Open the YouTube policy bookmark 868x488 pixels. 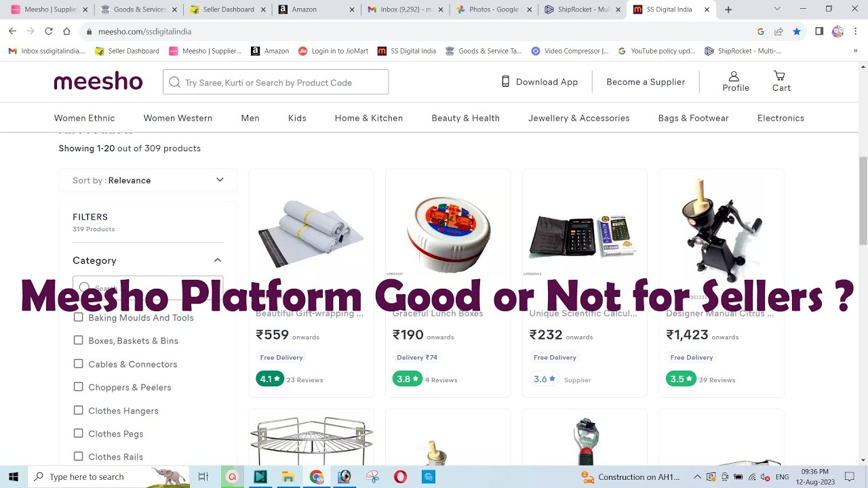tap(656, 51)
